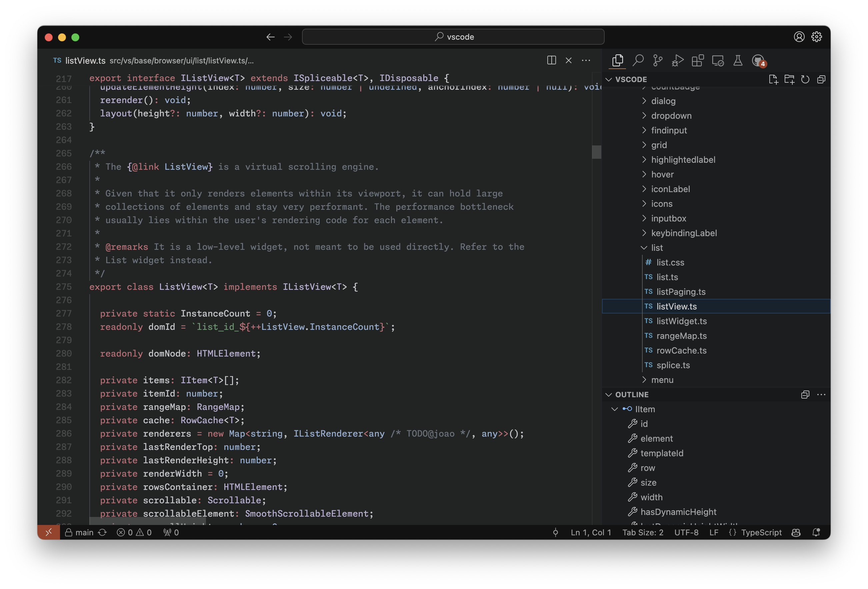Refresh the Explorer file tree
This screenshot has height=589, width=868.
coord(805,79)
